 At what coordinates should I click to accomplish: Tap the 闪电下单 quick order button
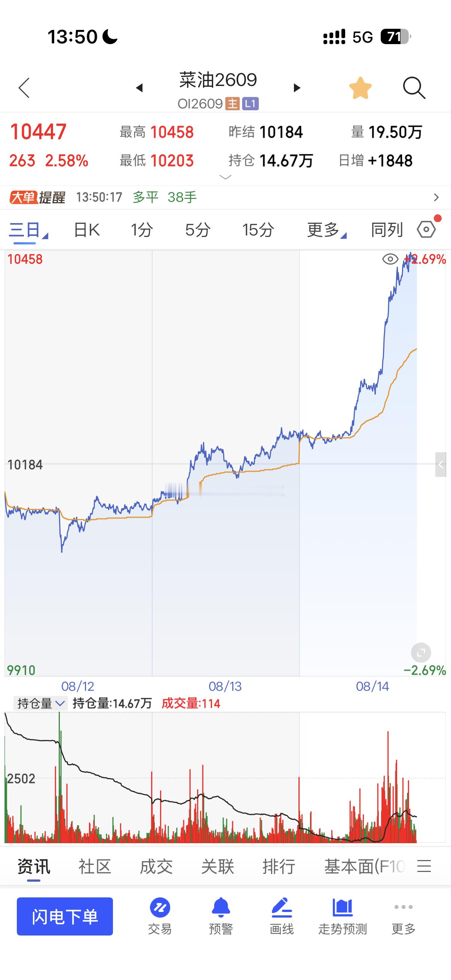[x=65, y=916]
